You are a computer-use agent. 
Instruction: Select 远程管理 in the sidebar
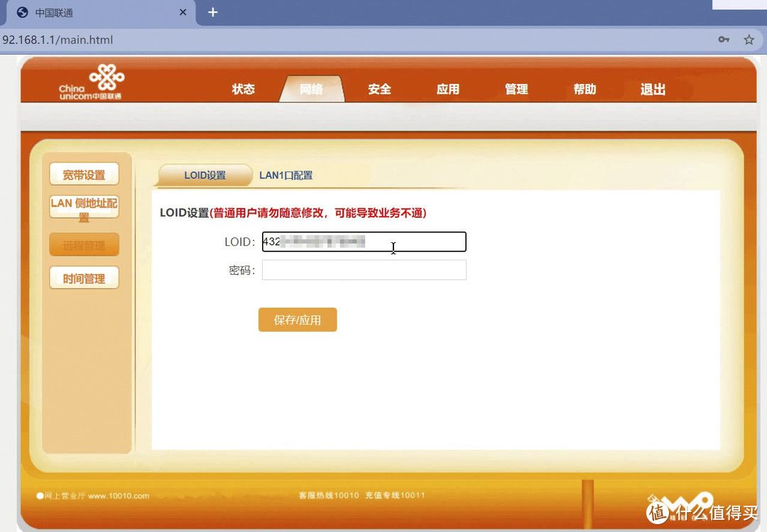click(84, 245)
